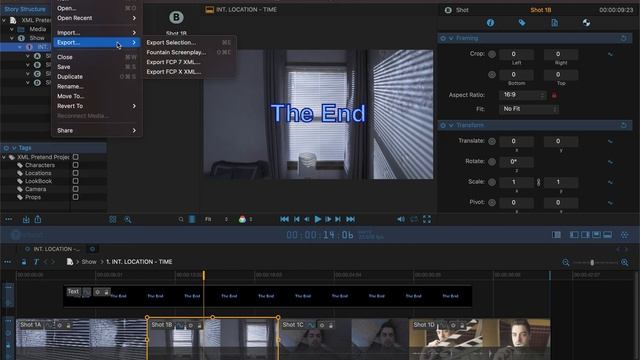
Task: Choose Export Selection from submenu
Action: [x=189, y=42]
